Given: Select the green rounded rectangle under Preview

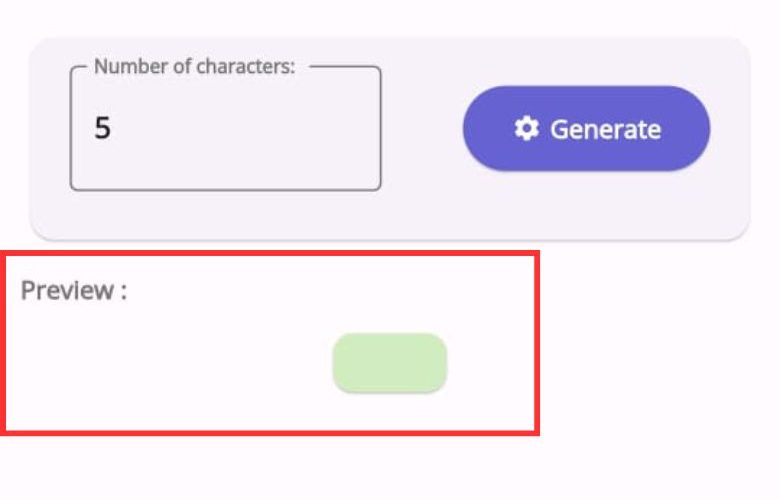Looking at the screenshot, I should [390, 363].
